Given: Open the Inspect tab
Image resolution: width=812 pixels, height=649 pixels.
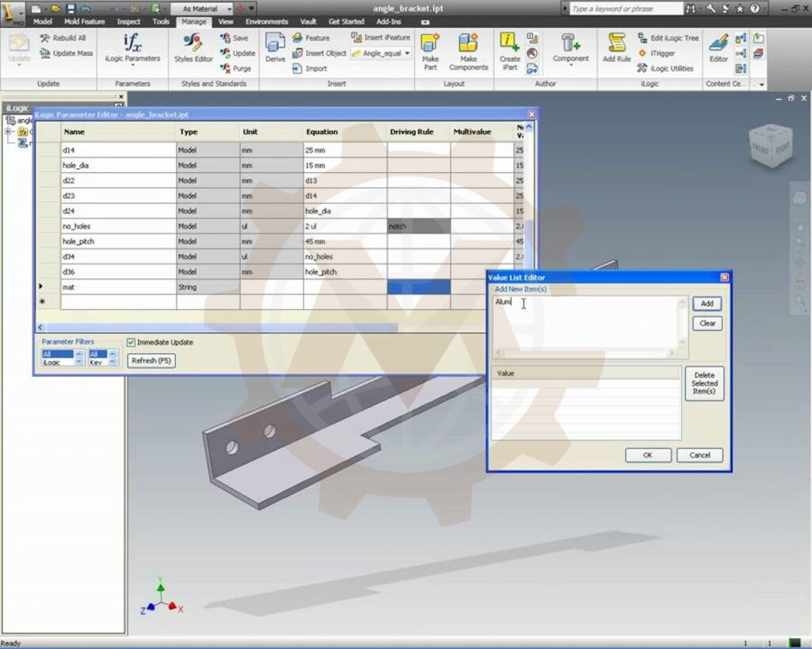Looking at the screenshot, I should click(x=128, y=21).
